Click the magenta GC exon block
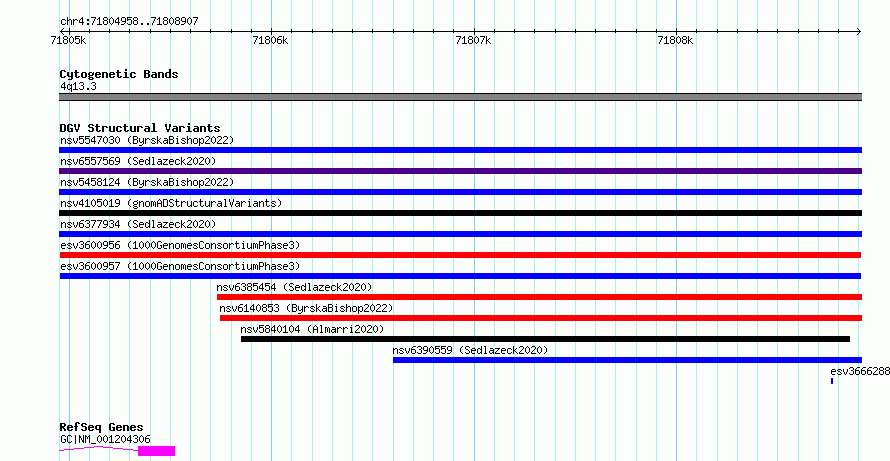Image resolution: width=890 pixels, height=461 pixels. (x=157, y=451)
